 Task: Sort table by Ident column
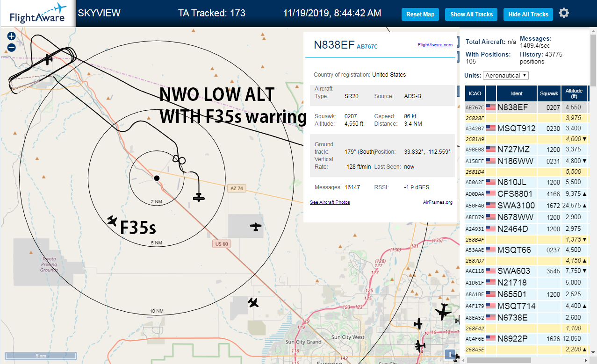coord(517,93)
